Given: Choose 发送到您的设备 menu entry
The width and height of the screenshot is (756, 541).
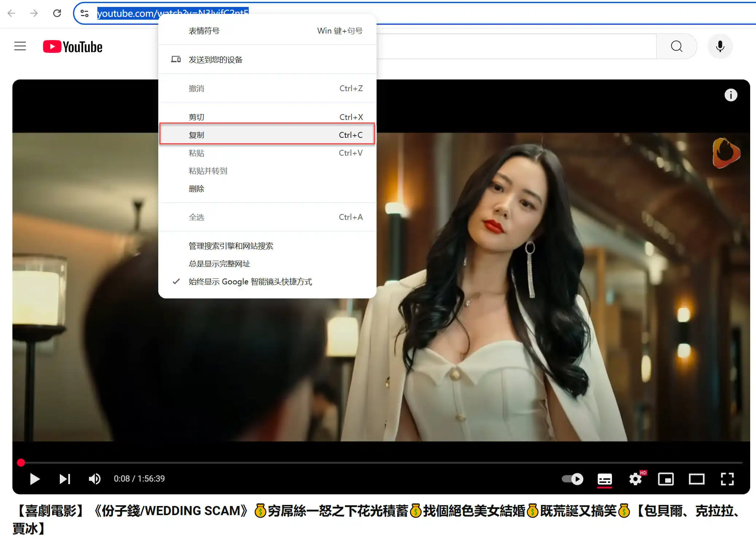Looking at the screenshot, I should coord(267,59).
